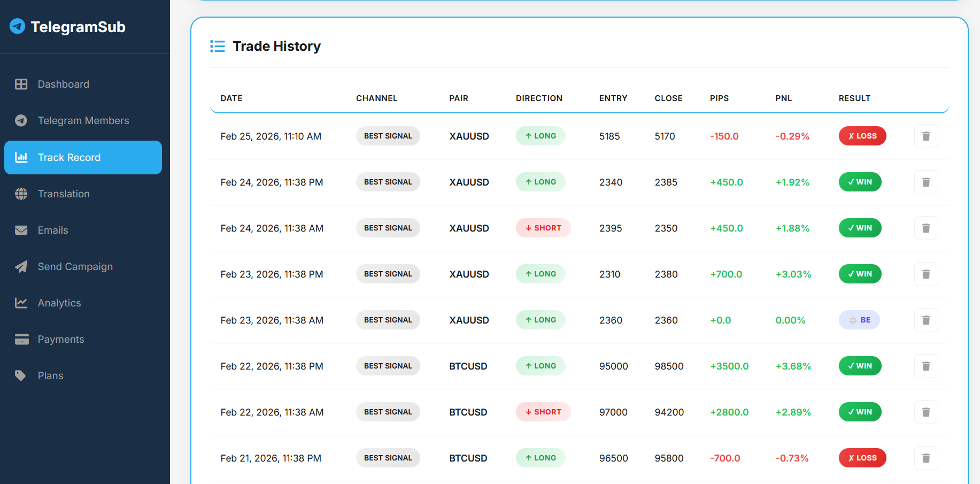
Task: Delete the Feb 22 BTCUSD short trade
Action: tap(925, 412)
